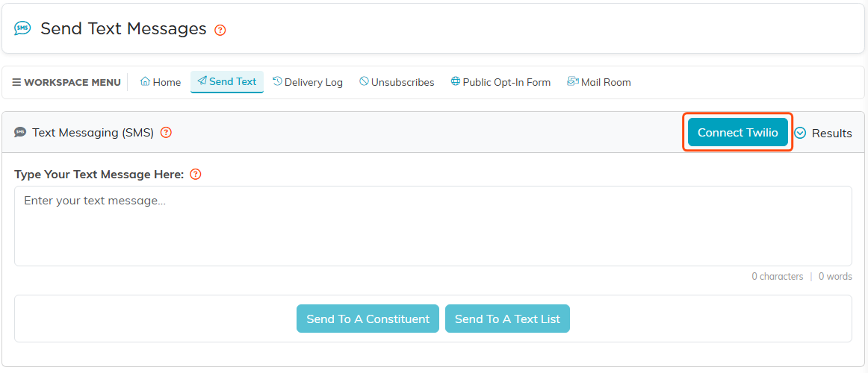Image resolution: width=868 pixels, height=373 pixels.
Task: Click the Text Messaging (SMS) panel bubble icon
Action: click(x=20, y=133)
